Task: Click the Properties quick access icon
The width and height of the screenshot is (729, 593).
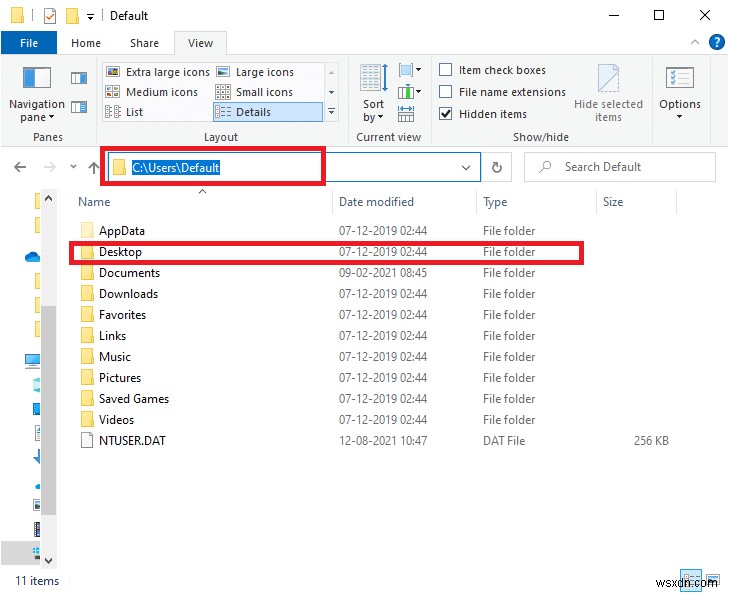Action: [x=50, y=16]
